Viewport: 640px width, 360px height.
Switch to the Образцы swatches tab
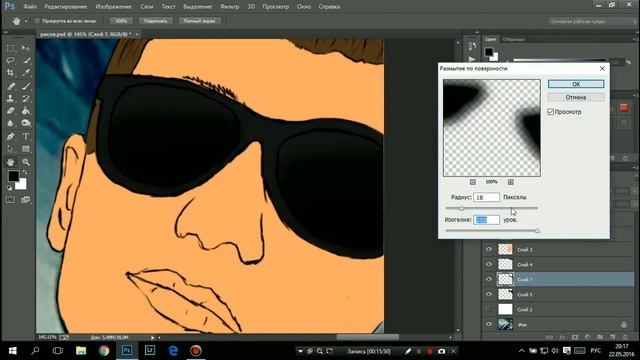[513, 40]
